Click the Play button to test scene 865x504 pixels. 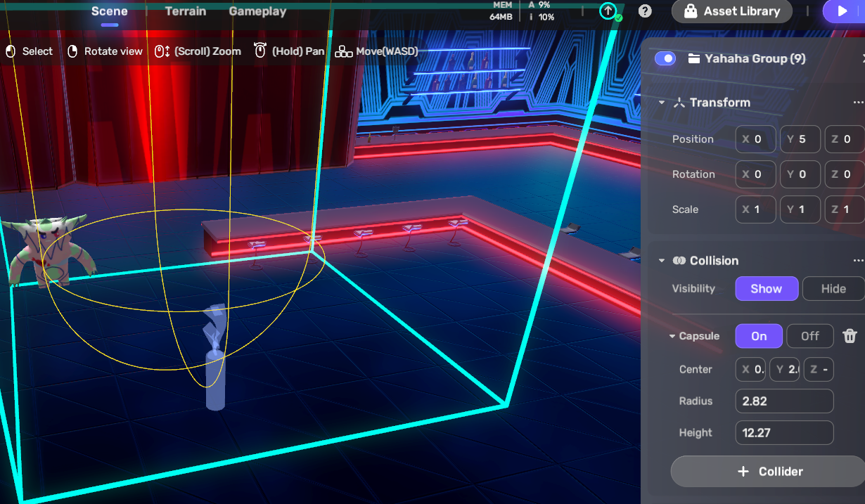pyautogui.click(x=842, y=11)
